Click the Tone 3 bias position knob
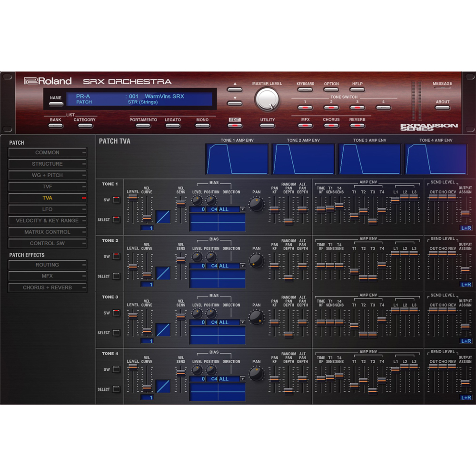 click(211, 314)
